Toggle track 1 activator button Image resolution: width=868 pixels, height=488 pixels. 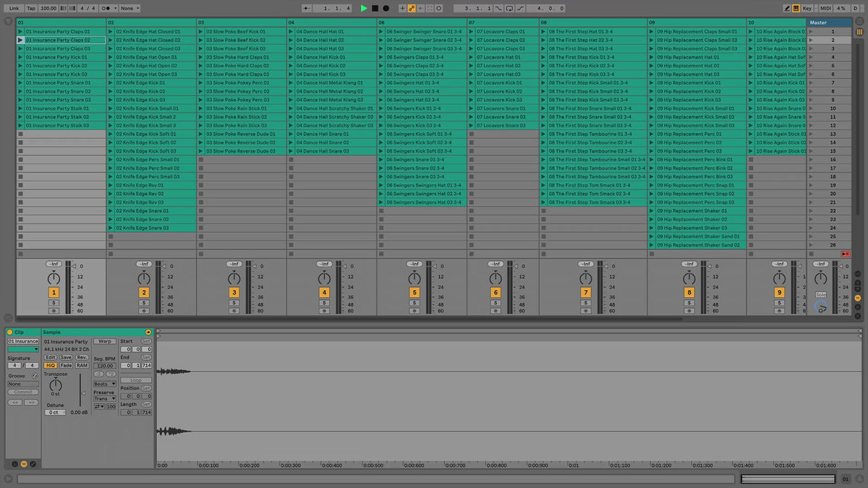54,292
